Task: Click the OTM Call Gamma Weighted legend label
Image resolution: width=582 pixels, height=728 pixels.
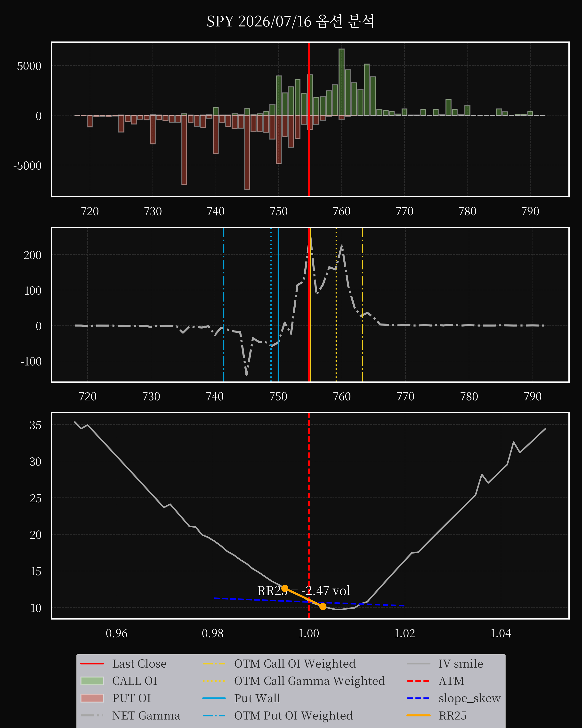Action: (309, 681)
